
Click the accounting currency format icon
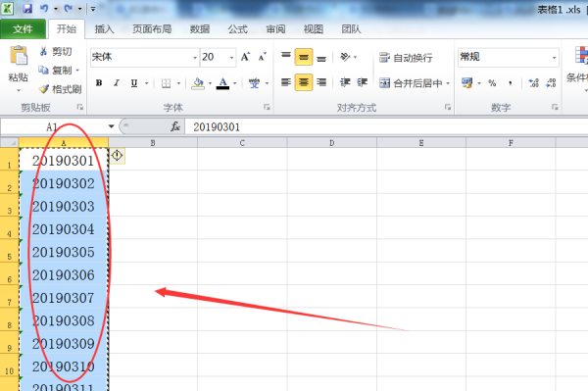click(466, 83)
